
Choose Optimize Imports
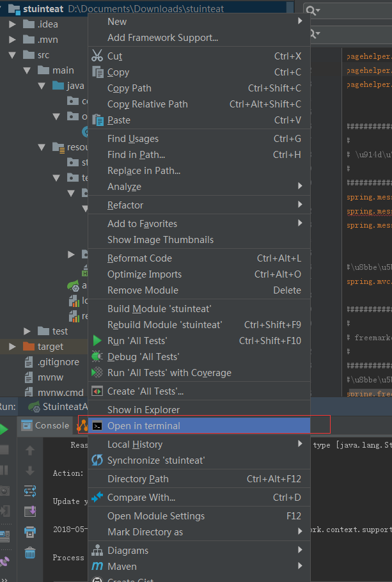pos(199,274)
